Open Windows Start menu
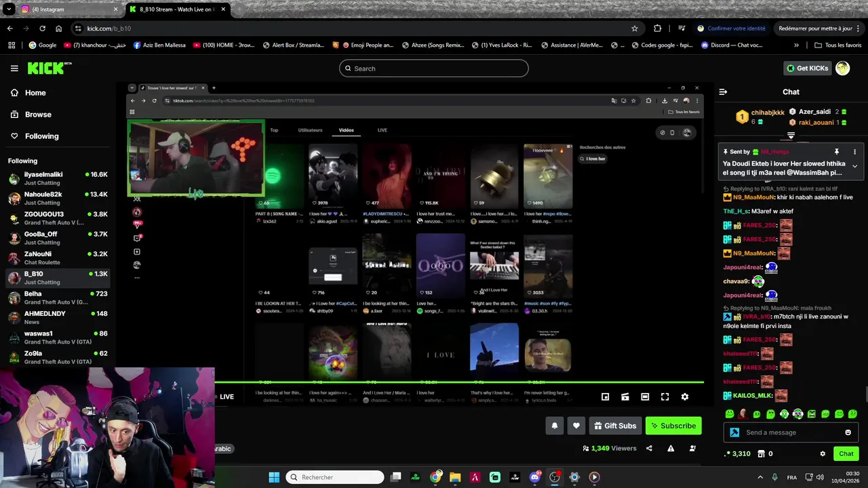The height and width of the screenshot is (488, 868). click(274, 477)
